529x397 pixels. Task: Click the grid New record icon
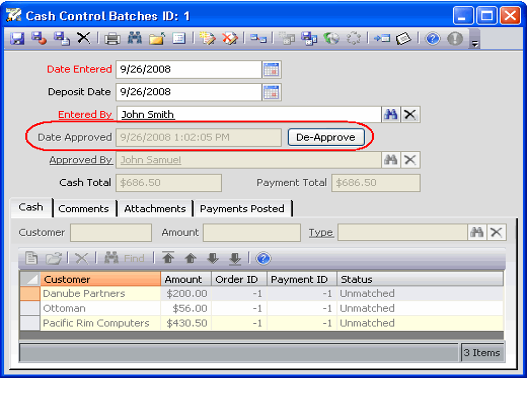pyautogui.click(x=31, y=259)
